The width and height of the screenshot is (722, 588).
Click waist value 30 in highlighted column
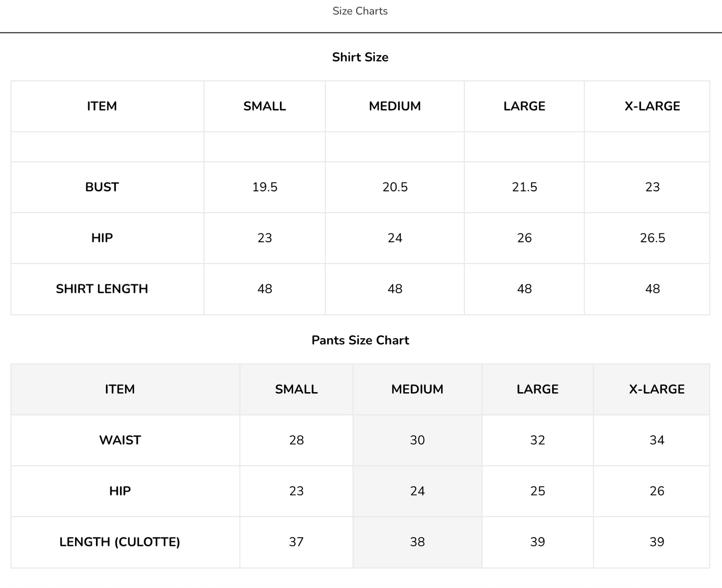[x=417, y=440]
